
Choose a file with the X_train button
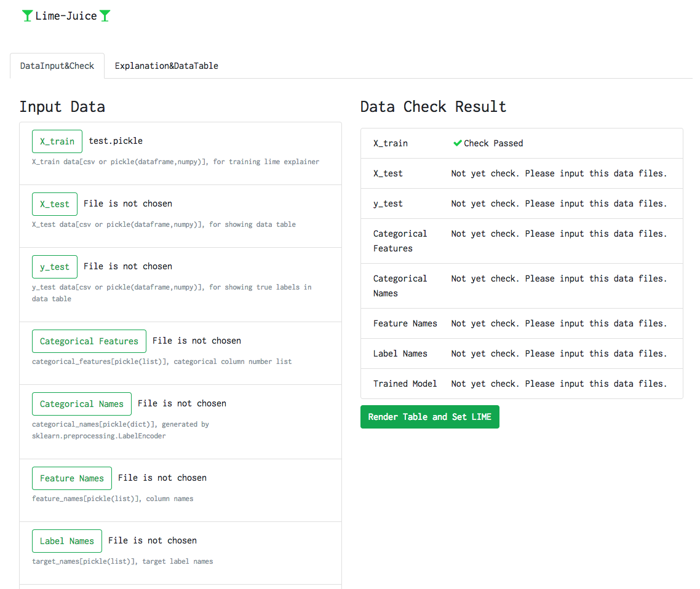coord(57,141)
